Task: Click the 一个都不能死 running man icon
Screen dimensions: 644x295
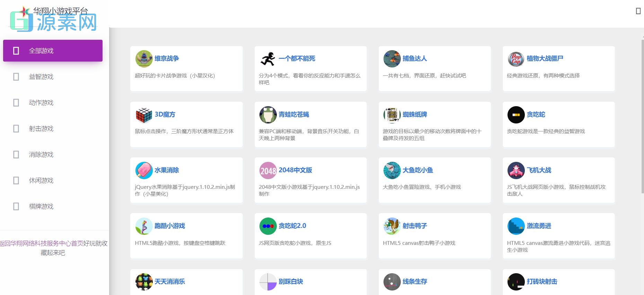Action: 268,59
